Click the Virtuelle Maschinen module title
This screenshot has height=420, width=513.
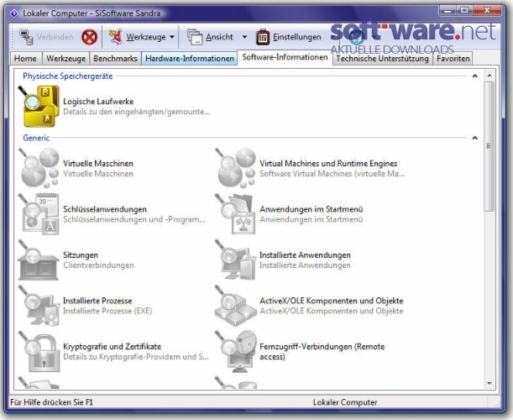tap(98, 163)
